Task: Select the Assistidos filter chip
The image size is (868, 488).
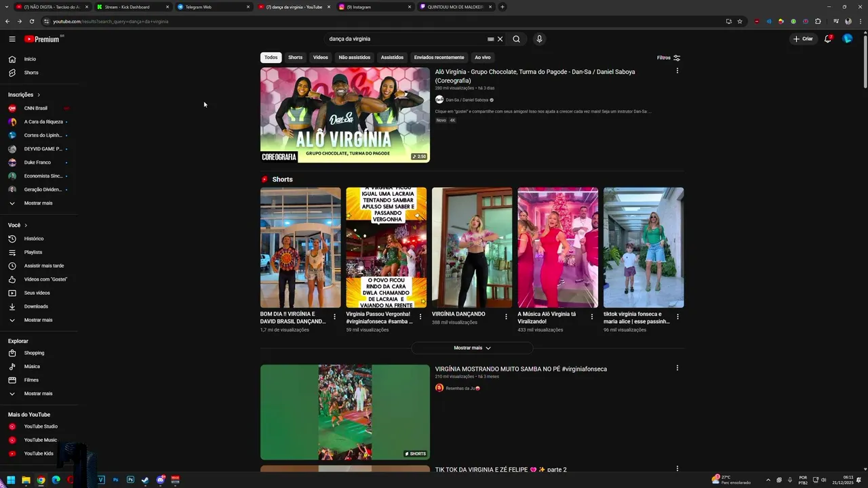Action: click(392, 58)
